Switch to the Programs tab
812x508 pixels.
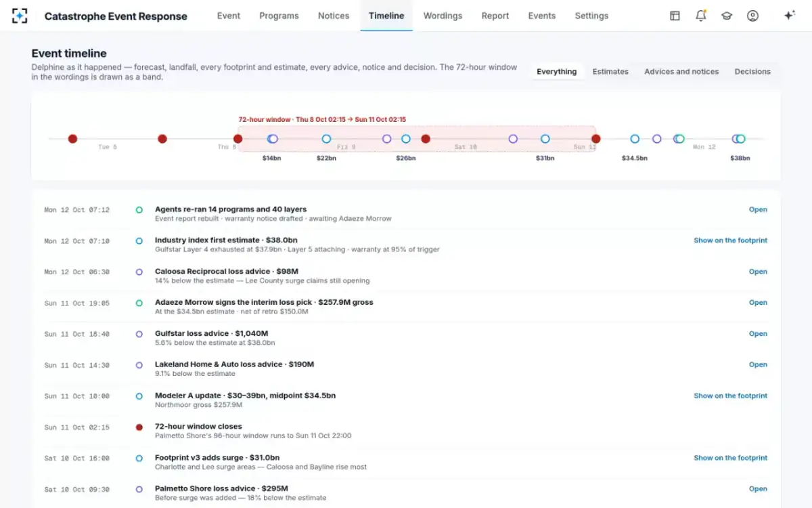pos(279,16)
